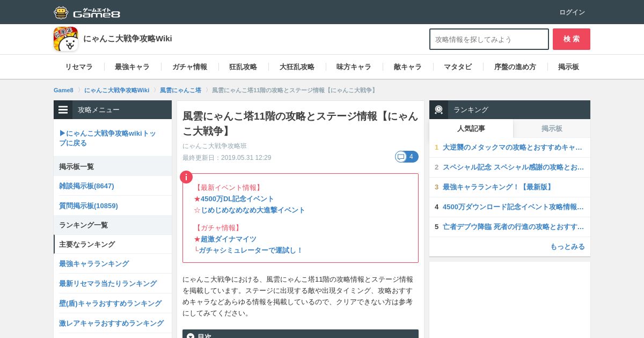Open rank 5 亡者デブウ降臨 article
644x338 pixels.
pyautogui.click(x=513, y=226)
